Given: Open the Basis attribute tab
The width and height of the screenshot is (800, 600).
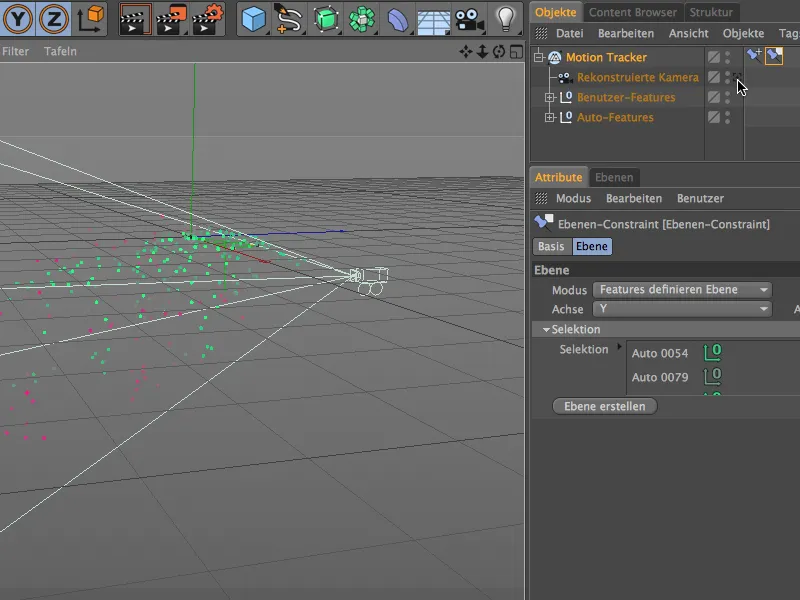Looking at the screenshot, I should point(551,246).
